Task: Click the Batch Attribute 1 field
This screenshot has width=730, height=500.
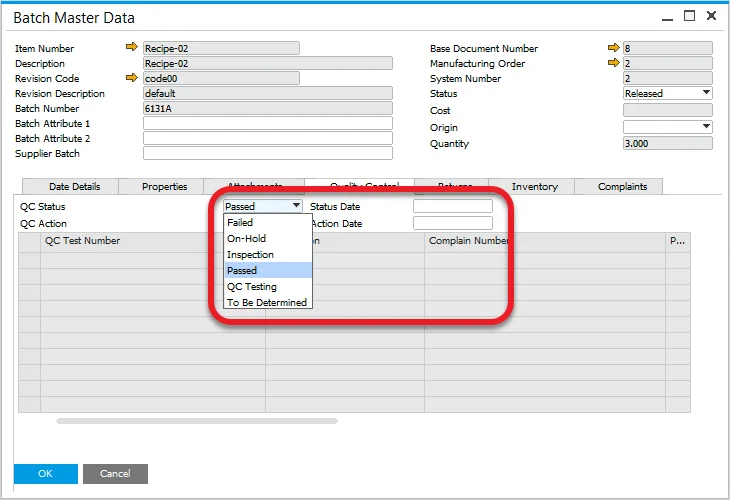Action: pos(267,123)
